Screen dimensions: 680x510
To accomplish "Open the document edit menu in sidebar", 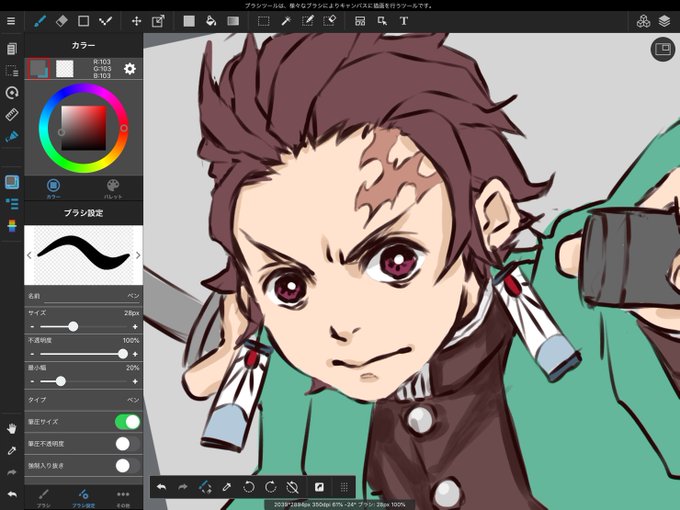I will click(12, 48).
